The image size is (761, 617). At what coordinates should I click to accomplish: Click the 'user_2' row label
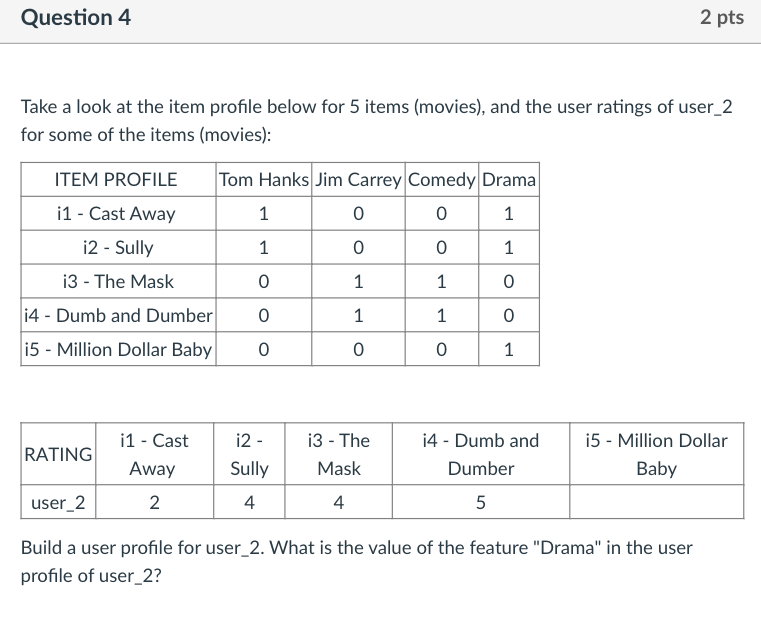[58, 502]
